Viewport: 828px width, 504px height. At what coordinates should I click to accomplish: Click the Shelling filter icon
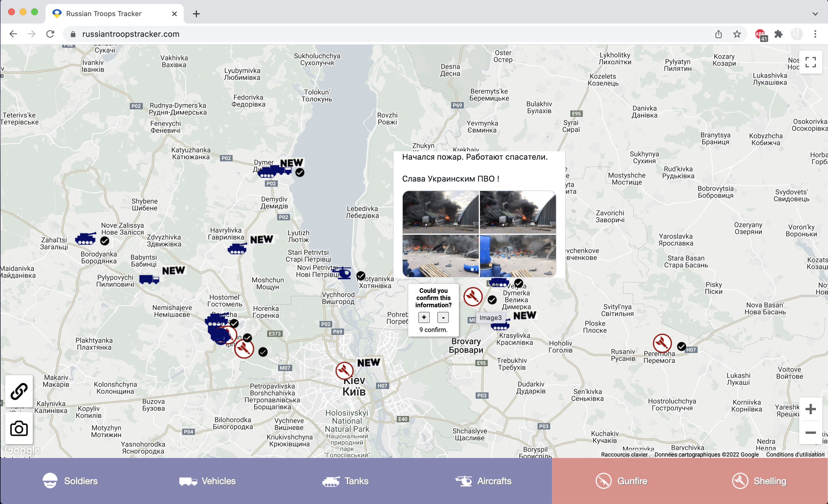point(740,481)
